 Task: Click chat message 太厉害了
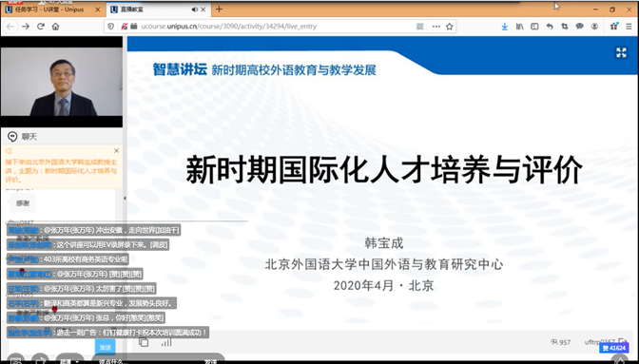point(81,289)
